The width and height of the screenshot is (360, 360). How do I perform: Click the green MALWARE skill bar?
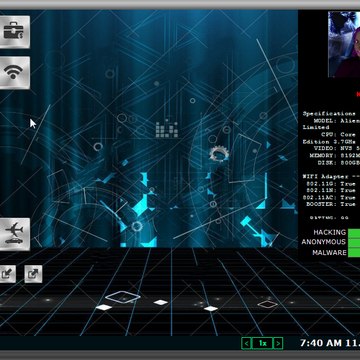pos(354,252)
